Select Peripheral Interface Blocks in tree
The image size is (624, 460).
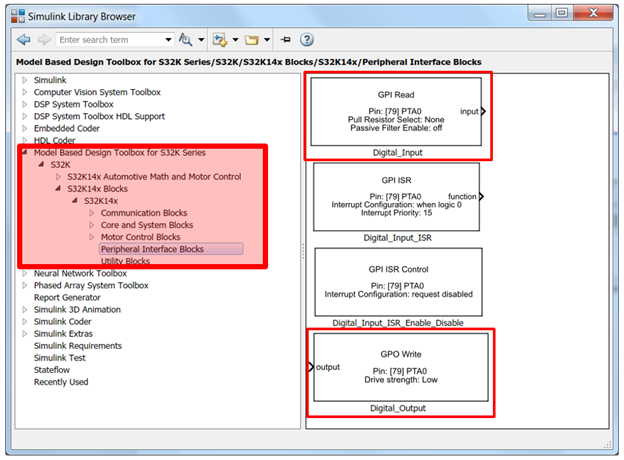[x=171, y=249]
